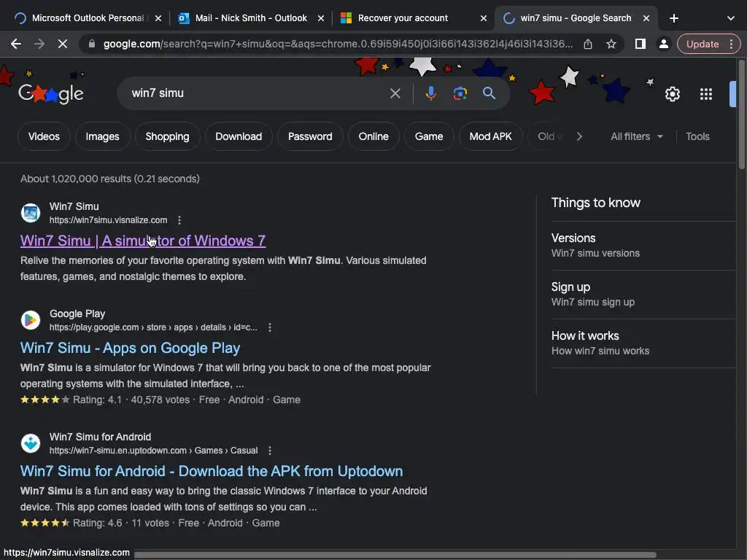Open more options for Win7 Simu result

179,220
